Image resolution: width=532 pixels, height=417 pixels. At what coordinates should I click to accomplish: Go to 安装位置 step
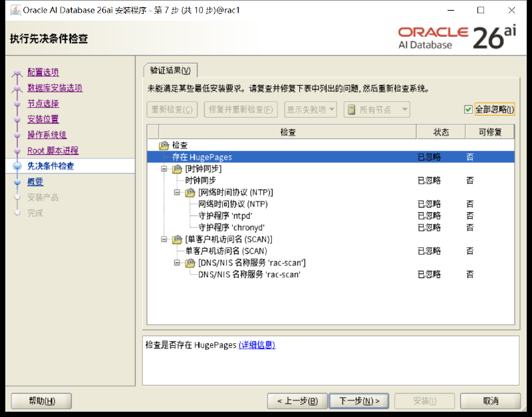coord(43,119)
